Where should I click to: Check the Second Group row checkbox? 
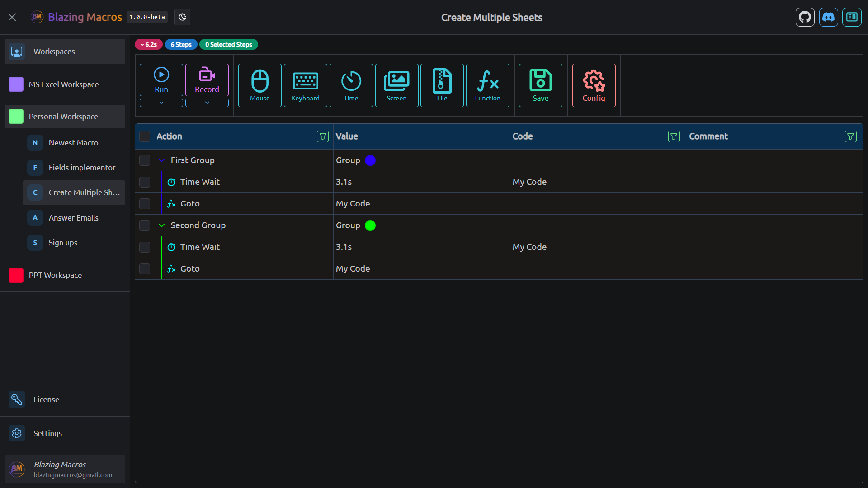[145, 225]
